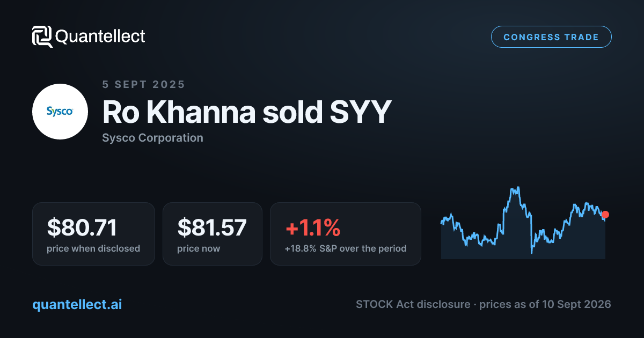644x338 pixels.
Task: Click the chart's lowest dip
Action: pos(532,252)
